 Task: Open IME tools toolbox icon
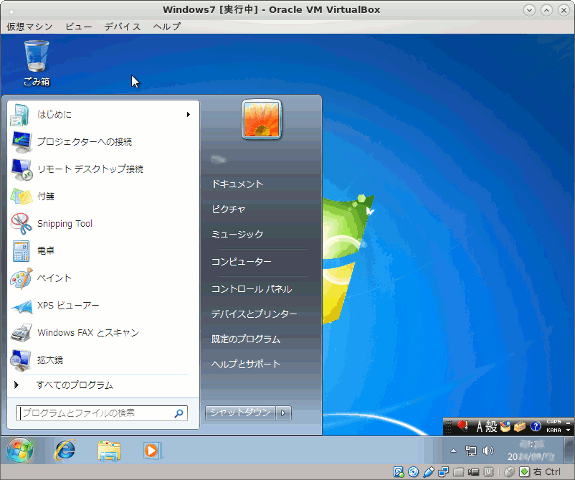[x=520, y=426]
